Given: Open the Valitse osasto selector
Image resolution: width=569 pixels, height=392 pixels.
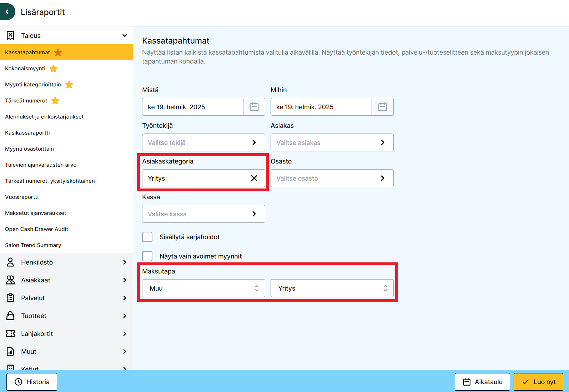Looking at the screenshot, I should [332, 178].
